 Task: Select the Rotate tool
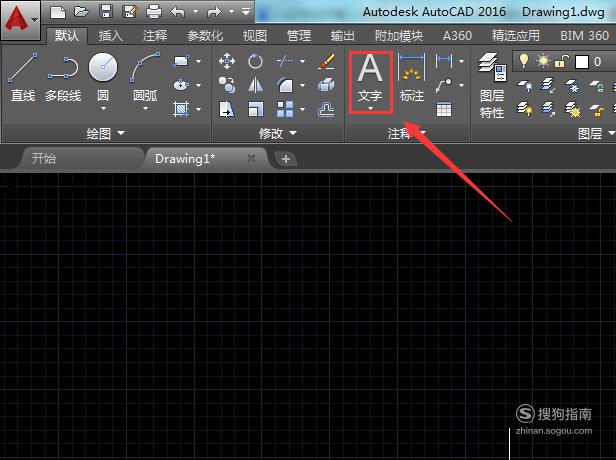pyautogui.click(x=255, y=61)
